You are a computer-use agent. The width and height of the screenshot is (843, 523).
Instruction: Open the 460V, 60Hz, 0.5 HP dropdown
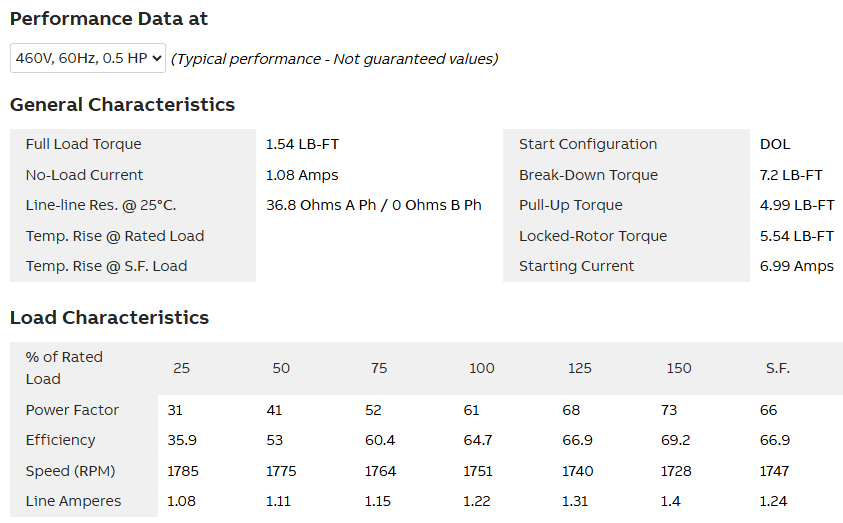pyautogui.click(x=88, y=58)
